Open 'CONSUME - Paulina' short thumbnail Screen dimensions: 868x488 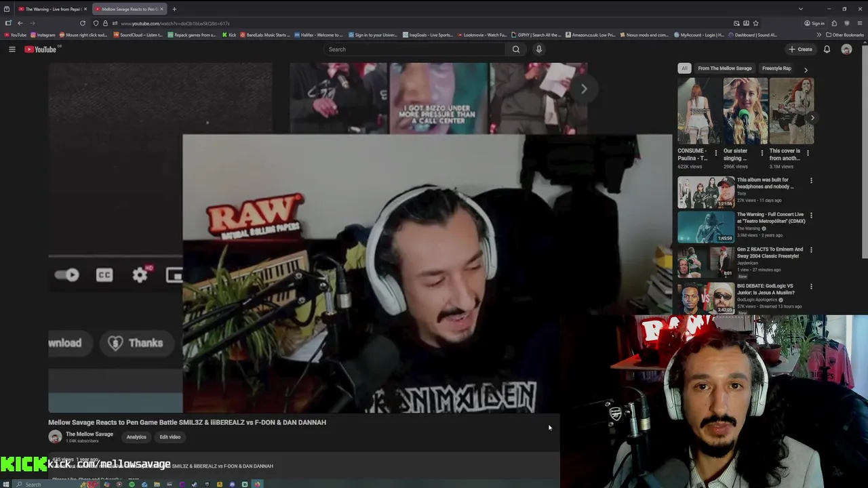coord(699,110)
